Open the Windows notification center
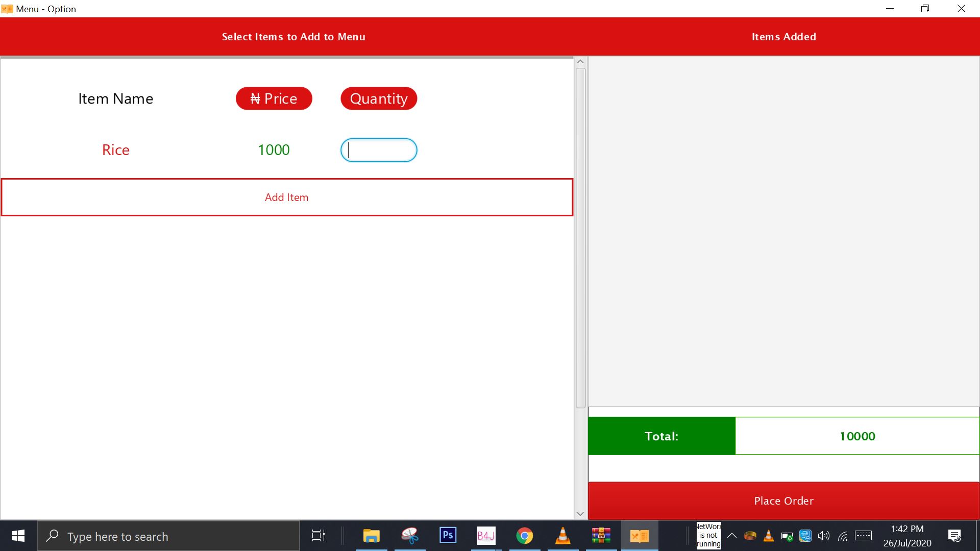980x551 pixels. 954,536
